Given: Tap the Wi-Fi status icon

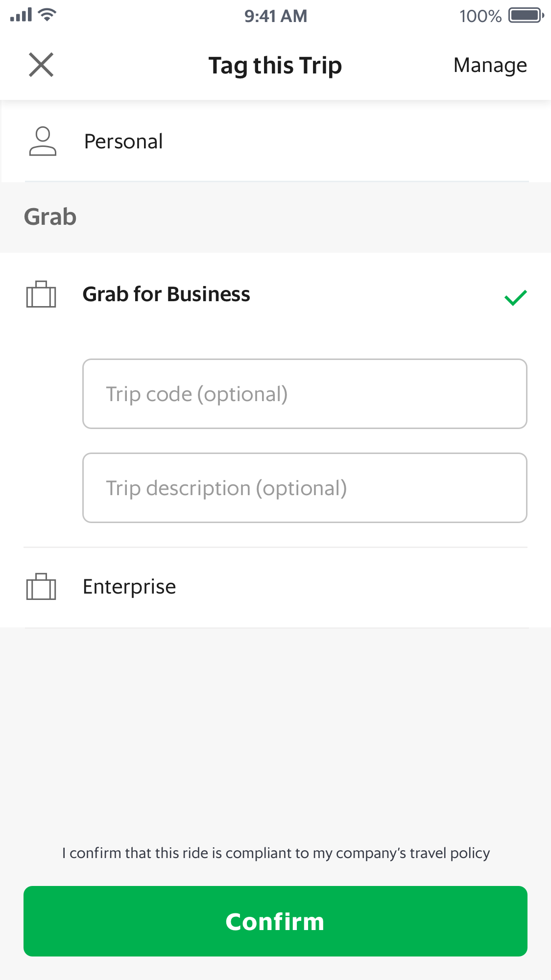Looking at the screenshot, I should 48,15.
